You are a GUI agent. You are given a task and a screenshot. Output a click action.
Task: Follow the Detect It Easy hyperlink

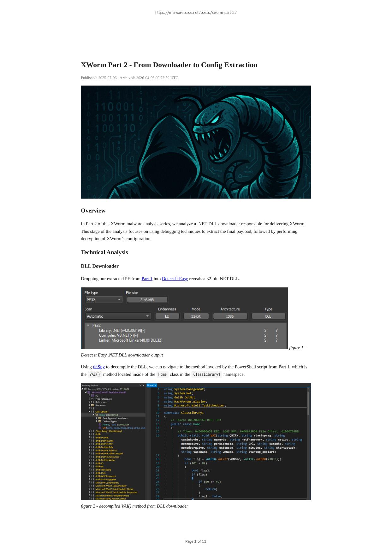[x=175, y=279]
